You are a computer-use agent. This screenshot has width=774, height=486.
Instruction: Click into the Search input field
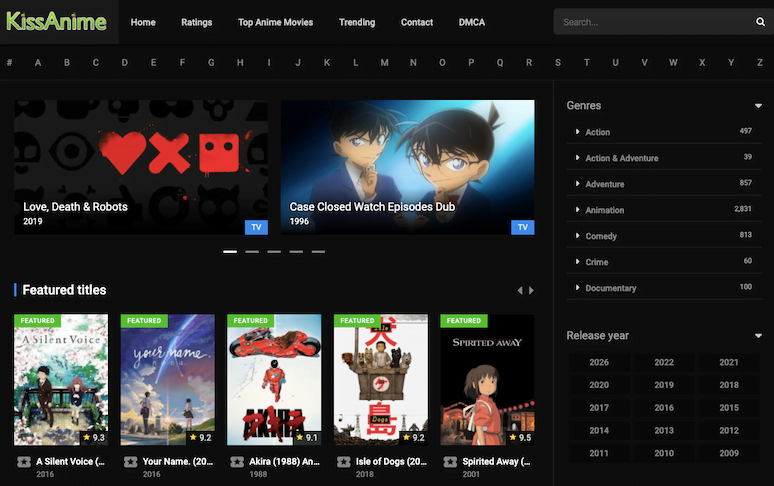pos(654,22)
